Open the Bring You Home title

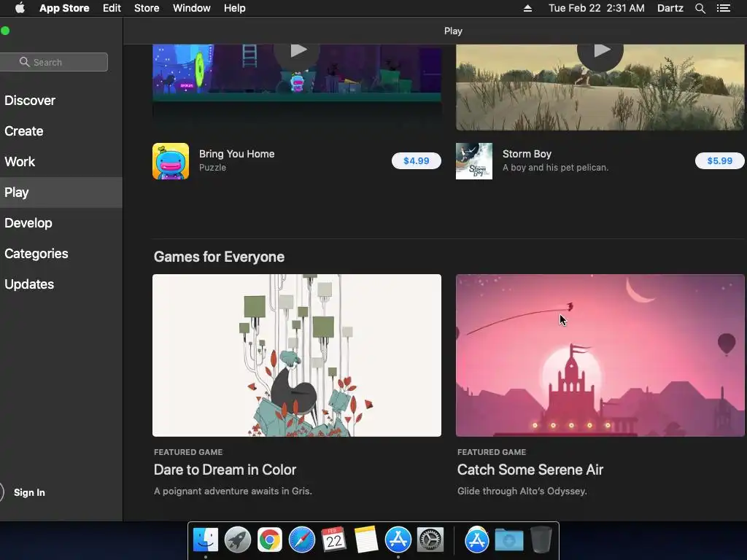pyautogui.click(x=237, y=154)
